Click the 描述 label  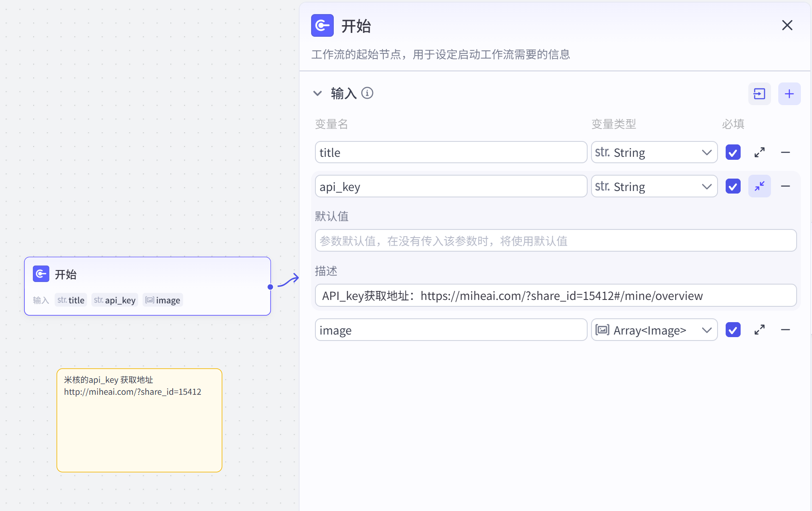[326, 271]
